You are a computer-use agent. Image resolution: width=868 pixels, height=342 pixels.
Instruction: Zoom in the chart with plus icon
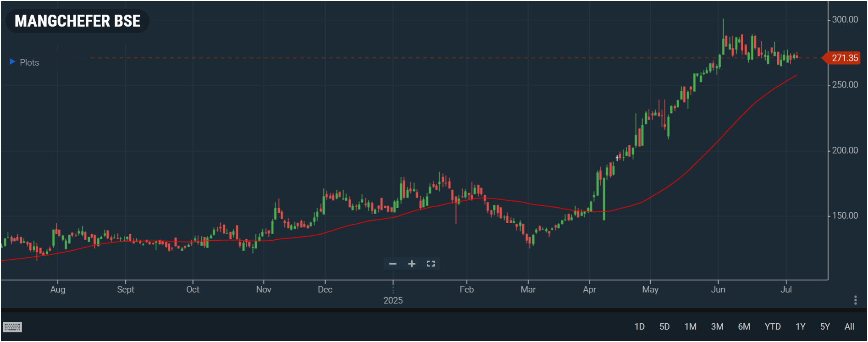pos(412,264)
